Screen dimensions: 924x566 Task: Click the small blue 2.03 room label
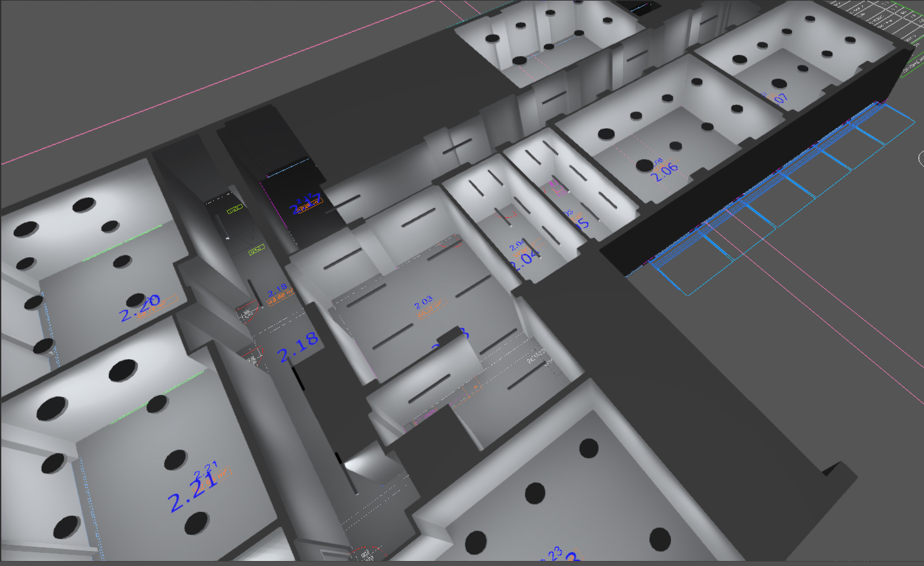click(x=423, y=302)
